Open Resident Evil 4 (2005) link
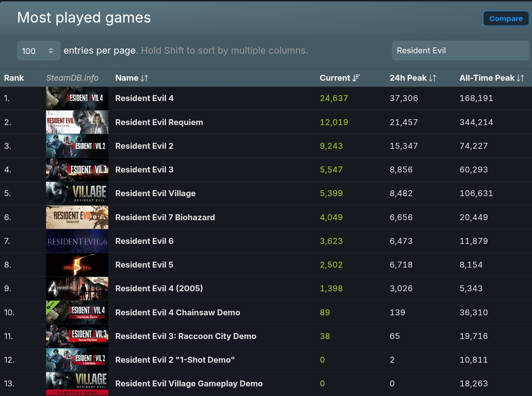Viewport: 532px width, 396px height. [159, 288]
